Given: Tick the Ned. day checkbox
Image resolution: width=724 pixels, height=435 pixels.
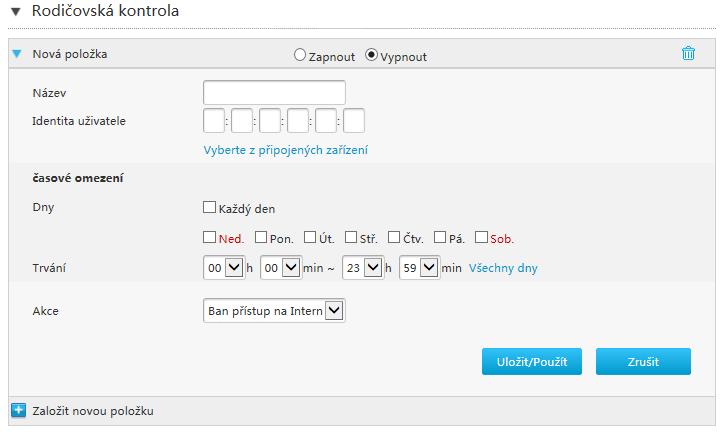Looking at the screenshot, I should pos(209,237).
